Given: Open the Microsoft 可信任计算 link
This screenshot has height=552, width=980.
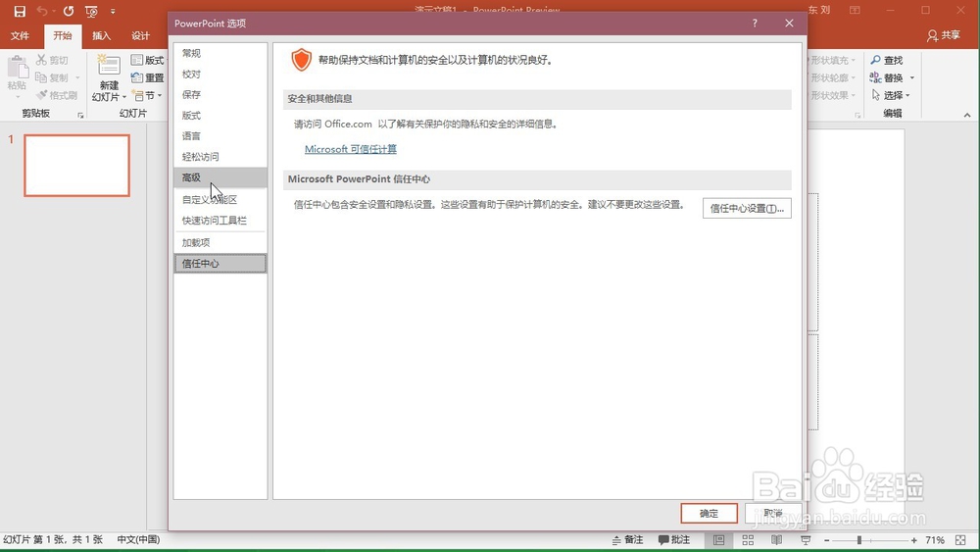Looking at the screenshot, I should [351, 149].
